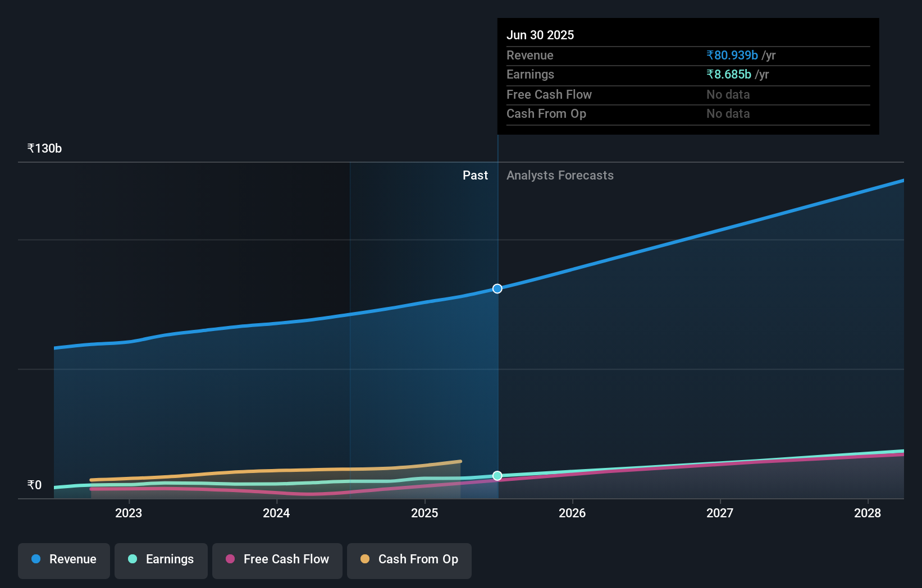Click the pink Free Cash Flow legend dot
This screenshot has width=922, height=588.
click(x=230, y=559)
